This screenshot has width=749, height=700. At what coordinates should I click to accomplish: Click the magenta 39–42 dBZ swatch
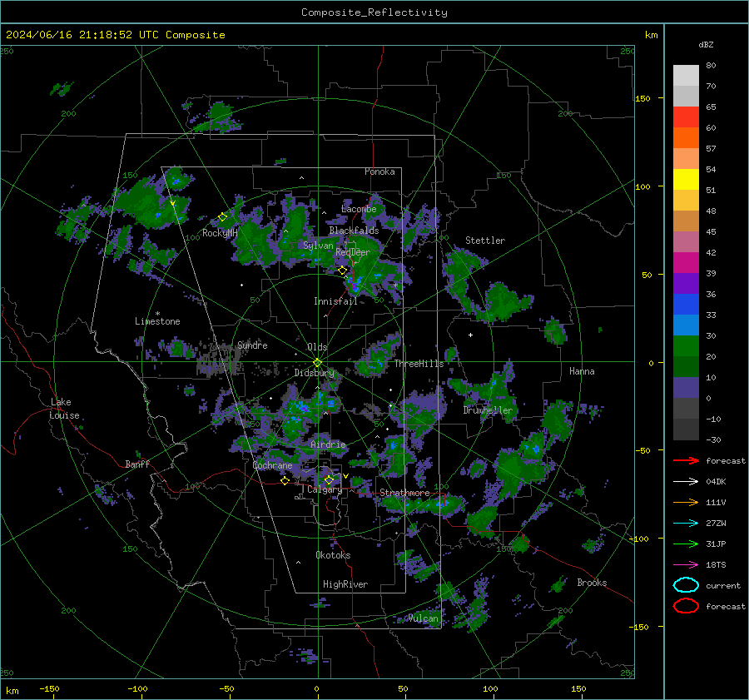(x=686, y=263)
